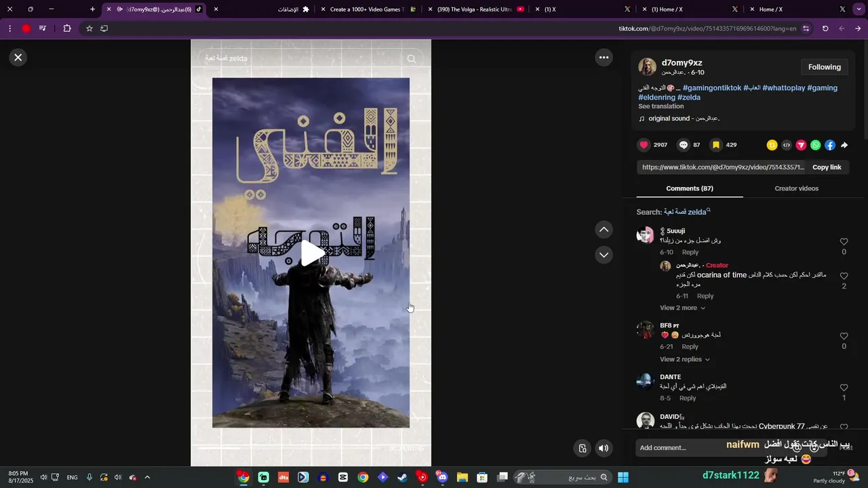Expand View 2 replies under BF8
This screenshot has width=868, height=488.
coord(684,359)
